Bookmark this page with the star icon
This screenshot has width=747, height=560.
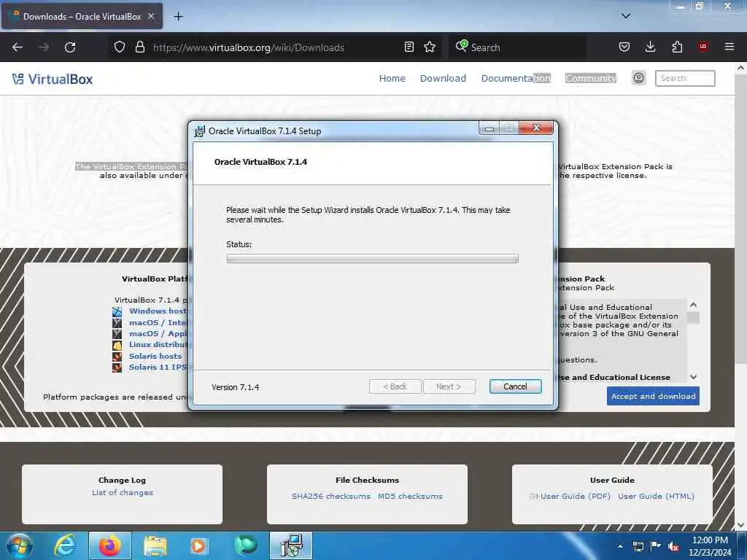[430, 47]
